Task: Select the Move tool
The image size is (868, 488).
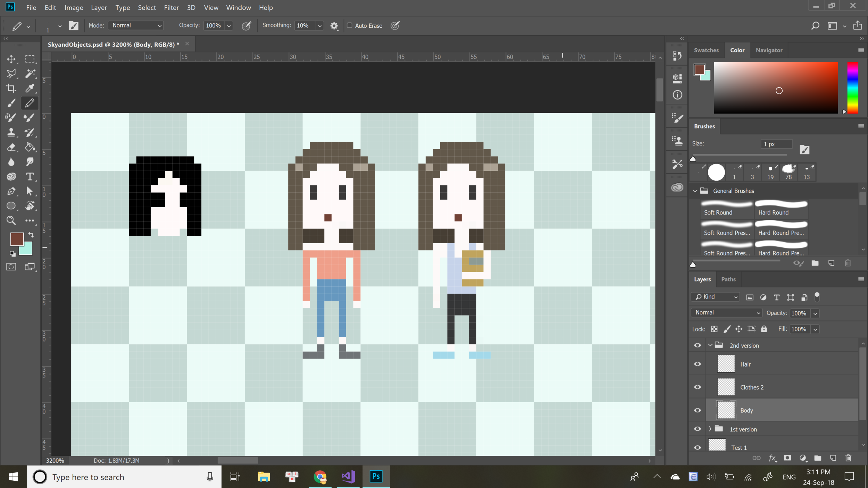Action: point(11,59)
